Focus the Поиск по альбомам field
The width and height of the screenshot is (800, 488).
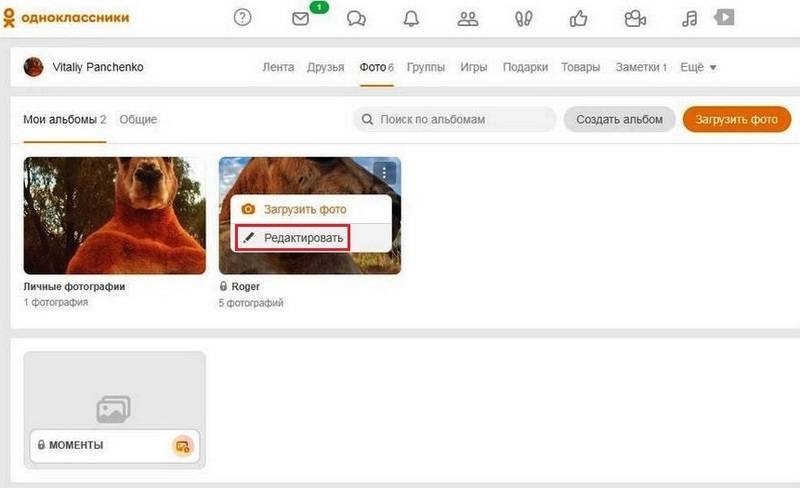[x=455, y=119]
